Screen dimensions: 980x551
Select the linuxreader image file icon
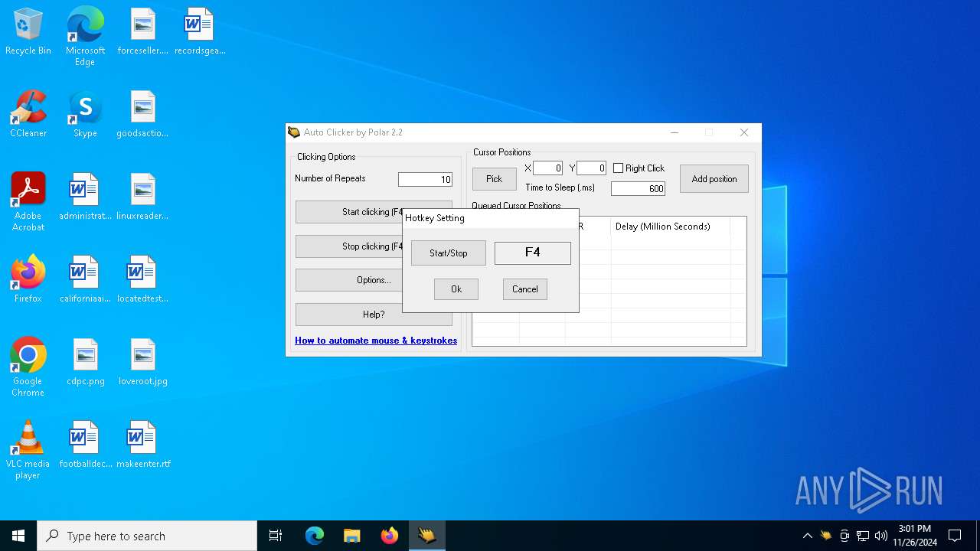[142, 197]
